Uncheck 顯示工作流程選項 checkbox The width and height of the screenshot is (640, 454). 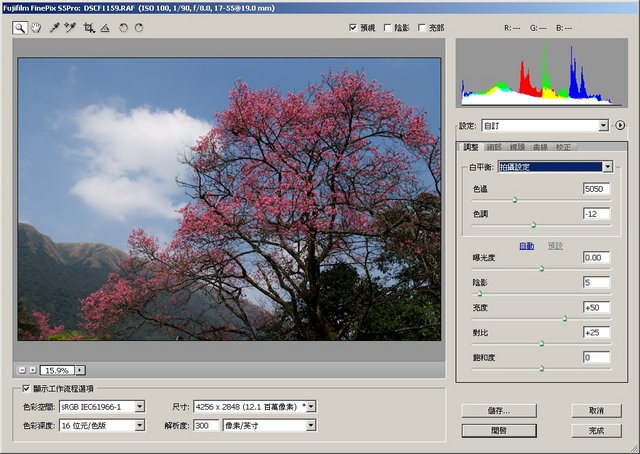point(26,388)
